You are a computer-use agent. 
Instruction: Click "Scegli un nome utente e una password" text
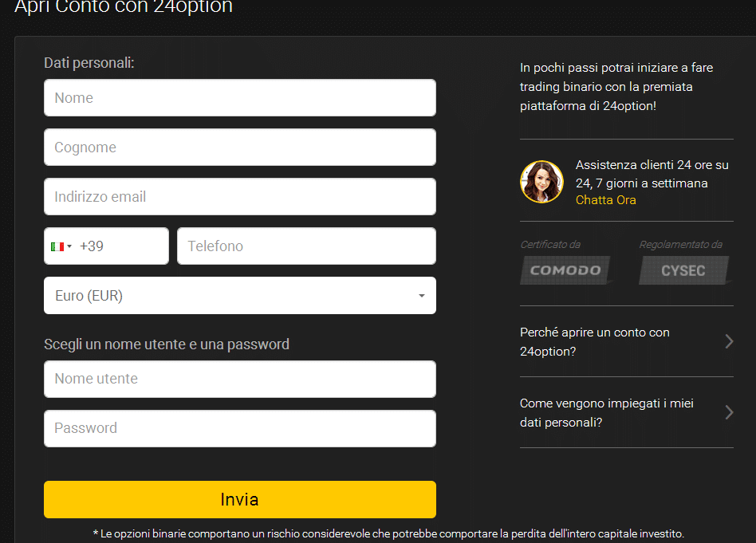point(167,344)
